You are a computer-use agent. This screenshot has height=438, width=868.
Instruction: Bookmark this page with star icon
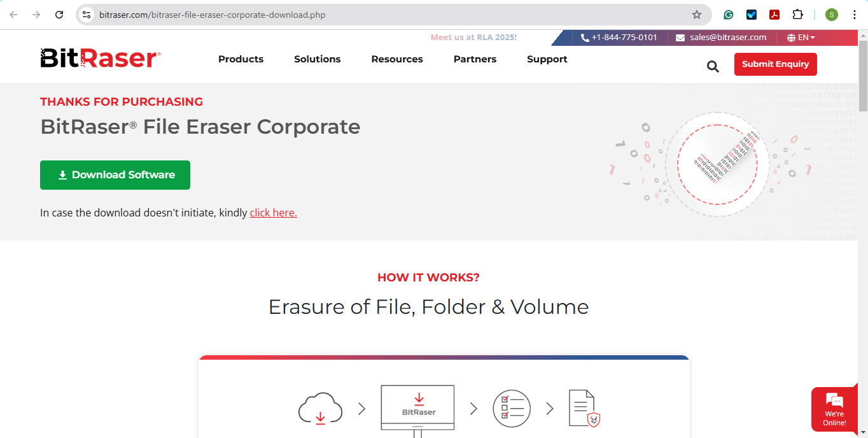[697, 14]
